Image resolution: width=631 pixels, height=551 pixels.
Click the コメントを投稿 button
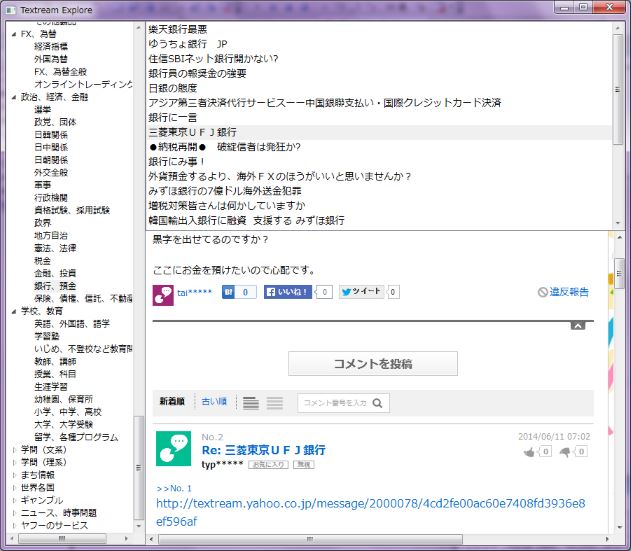373,363
